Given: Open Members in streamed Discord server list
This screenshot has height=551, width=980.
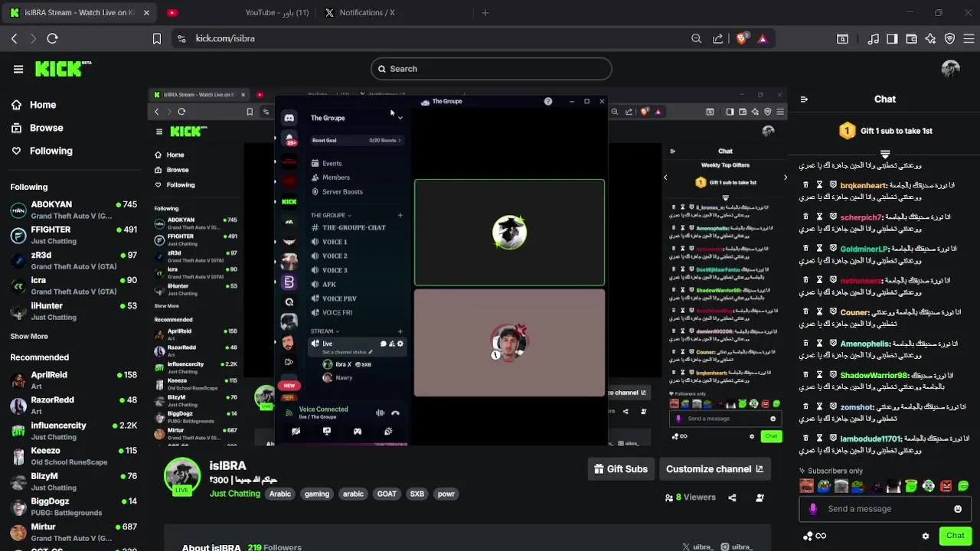Looking at the screenshot, I should pyautogui.click(x=335, y=178).
